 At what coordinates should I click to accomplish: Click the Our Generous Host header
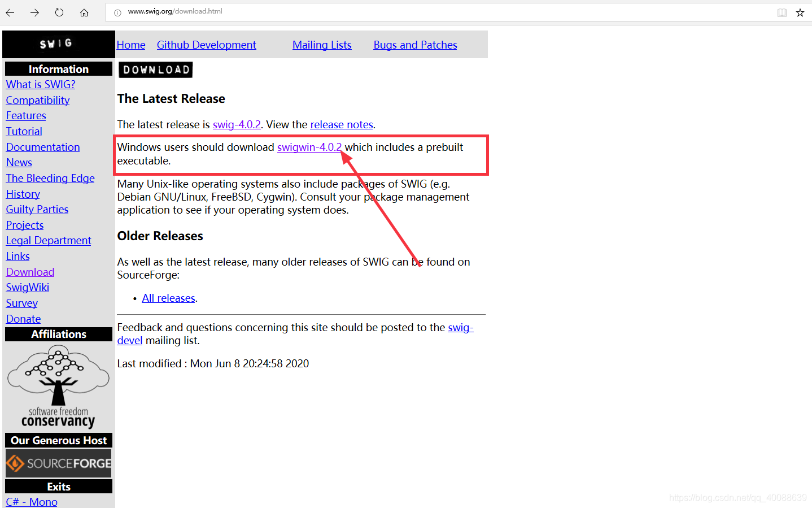click(59, 440)
